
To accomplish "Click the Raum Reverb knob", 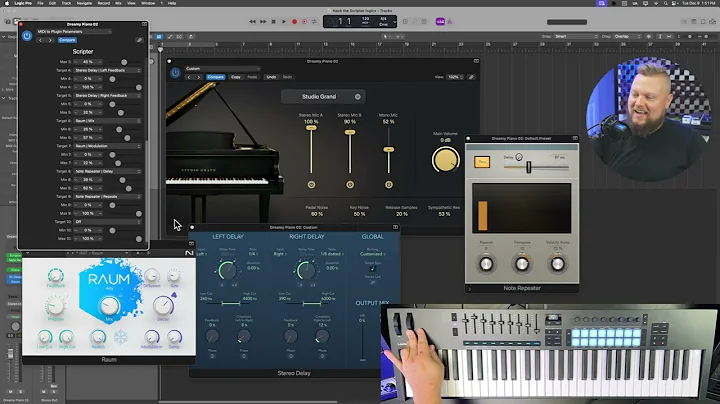I will (98, 337).
